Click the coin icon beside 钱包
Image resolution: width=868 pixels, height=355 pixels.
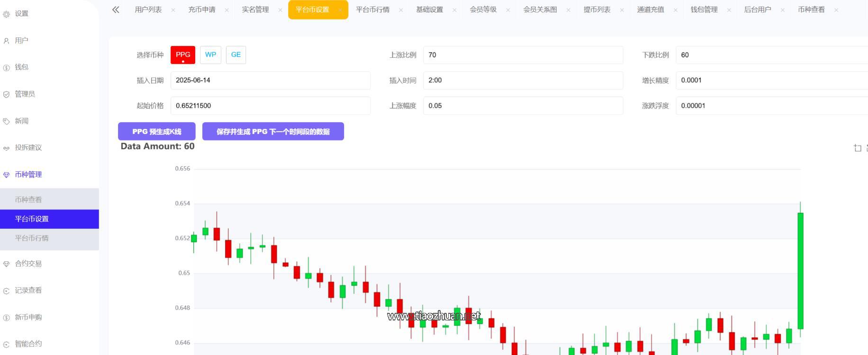tap(6, 68)
